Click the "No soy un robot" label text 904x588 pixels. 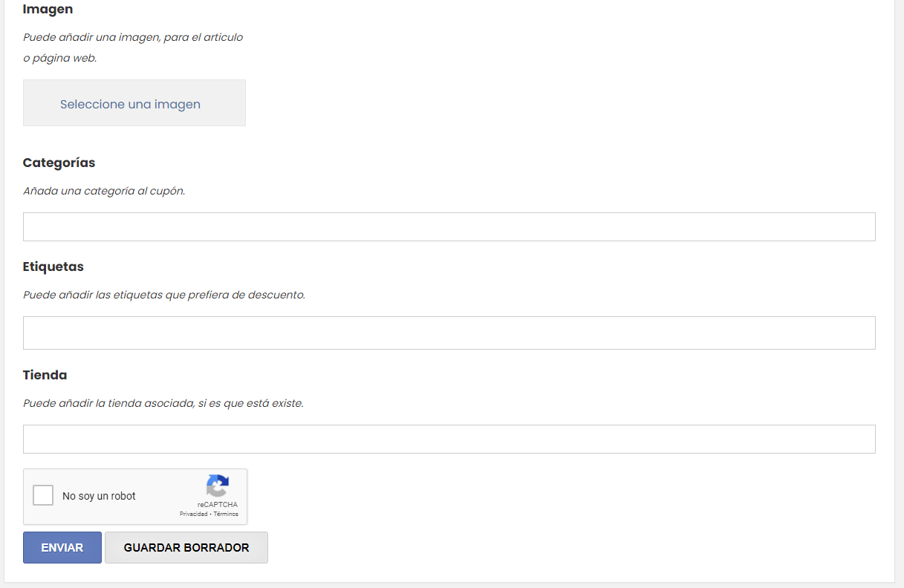[99, 496]
